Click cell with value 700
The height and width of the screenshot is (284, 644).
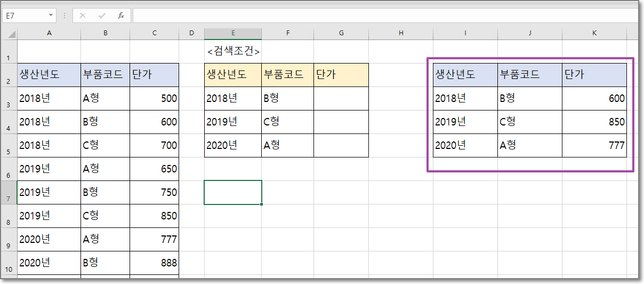[x=155, y=146]
